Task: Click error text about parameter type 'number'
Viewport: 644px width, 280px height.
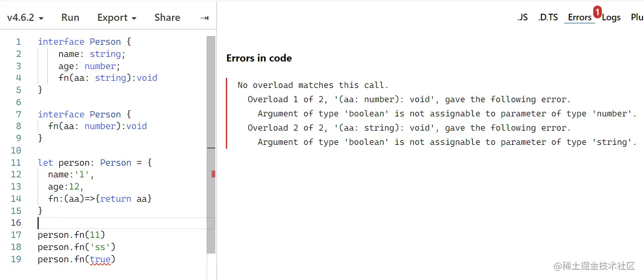Action: point(447,114)
